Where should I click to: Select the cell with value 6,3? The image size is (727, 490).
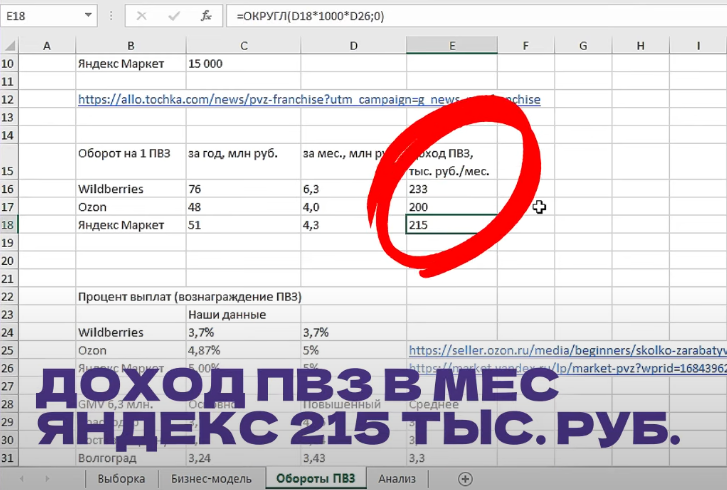pos(353,189)
